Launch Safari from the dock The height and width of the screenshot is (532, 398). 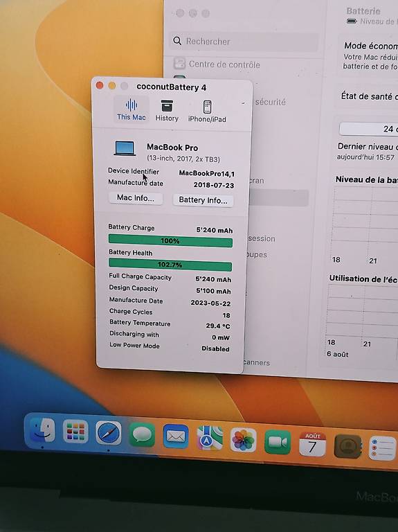[109, 433]
